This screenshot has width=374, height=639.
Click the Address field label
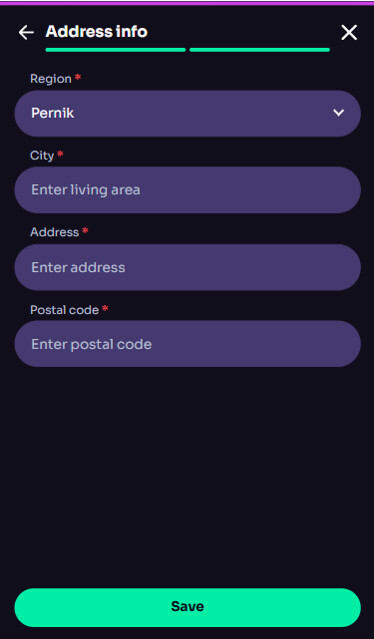(55, 232)
